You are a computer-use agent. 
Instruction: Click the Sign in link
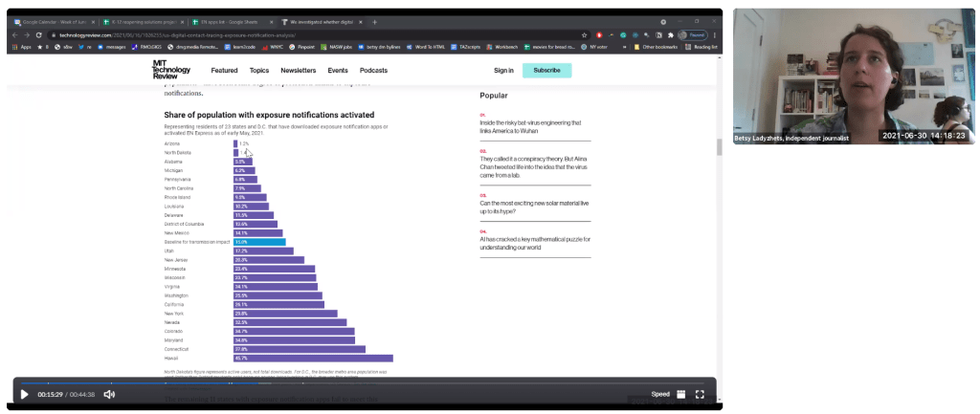pyautogui.click(x=503, y=70)
